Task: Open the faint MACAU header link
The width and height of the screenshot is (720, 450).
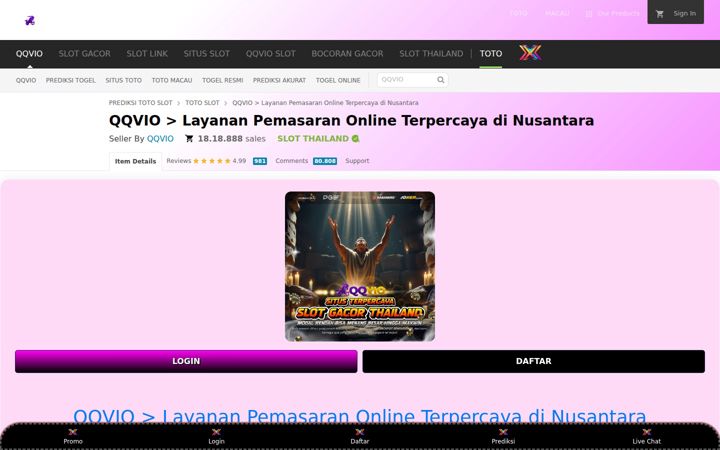Action: (557, 14)
